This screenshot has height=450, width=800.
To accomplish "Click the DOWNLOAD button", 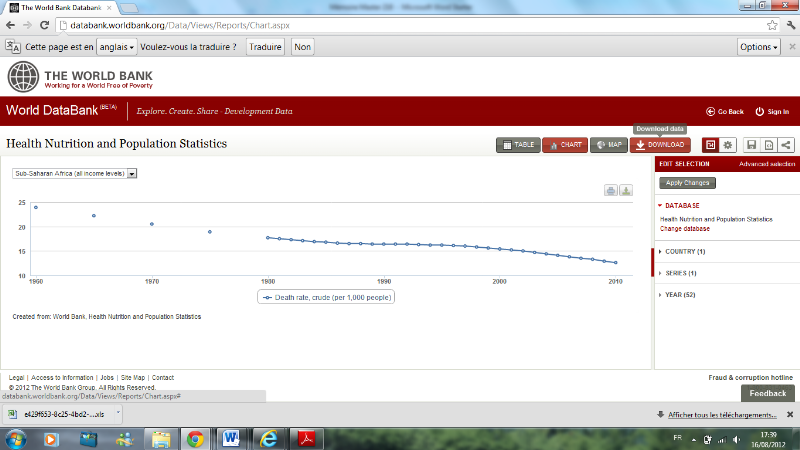I will [x=660, y=145].
